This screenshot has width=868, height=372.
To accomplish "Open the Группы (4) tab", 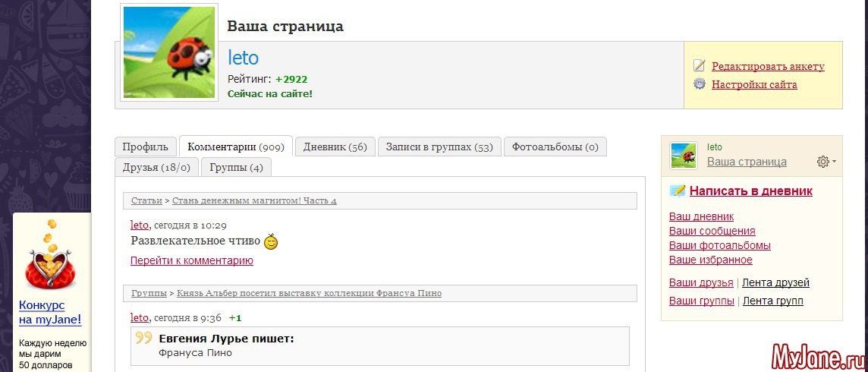I will 236,167.
